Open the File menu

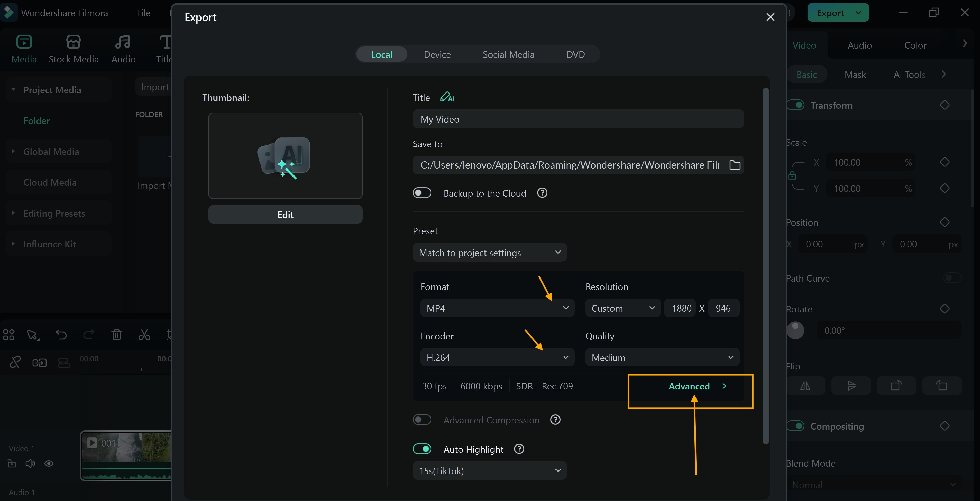(x=143, y=13)
